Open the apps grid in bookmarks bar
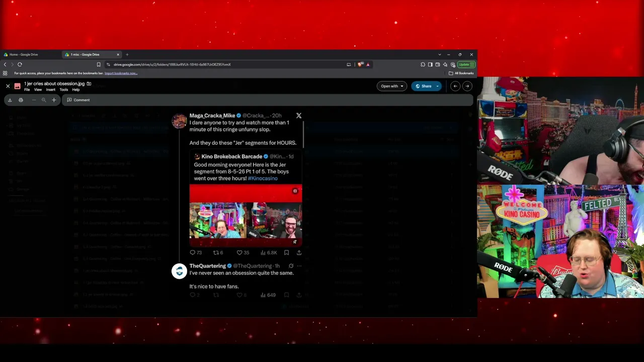The image size is (644, 362). (x=5, y=73)
